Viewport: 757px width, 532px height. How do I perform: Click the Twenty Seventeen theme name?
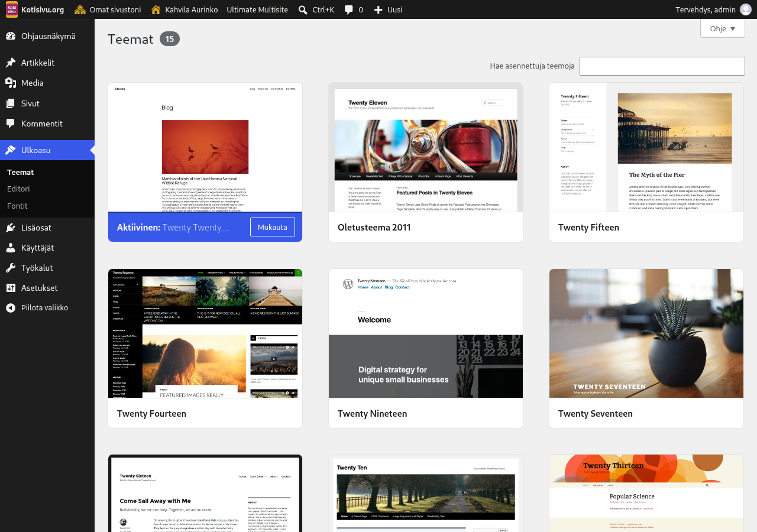click(x=595, y=413)
